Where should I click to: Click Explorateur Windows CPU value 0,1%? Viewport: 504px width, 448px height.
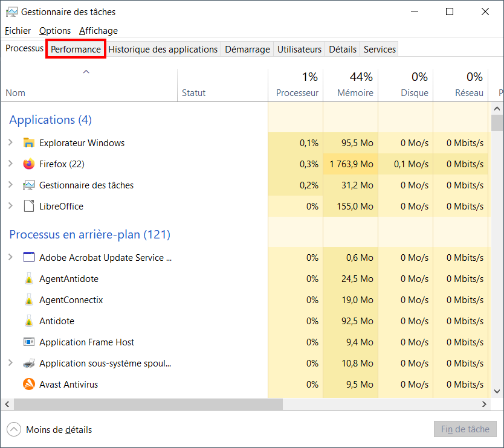[309, 143]
